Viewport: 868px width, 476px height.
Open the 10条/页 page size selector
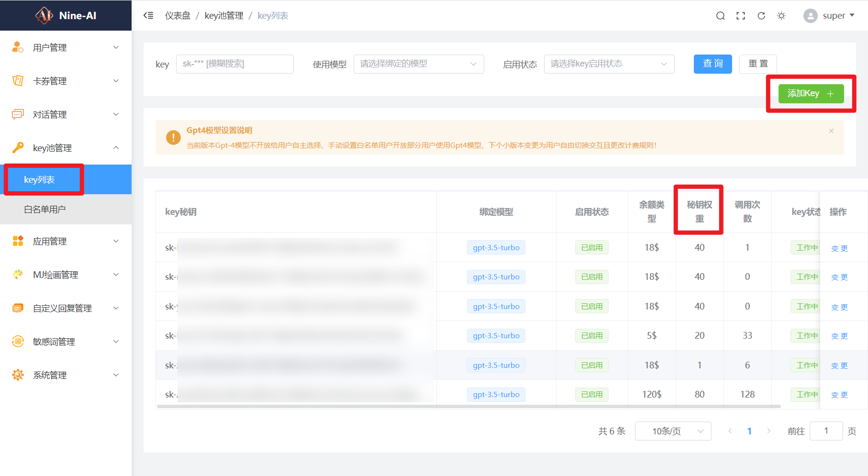click(x=673, y=431)
